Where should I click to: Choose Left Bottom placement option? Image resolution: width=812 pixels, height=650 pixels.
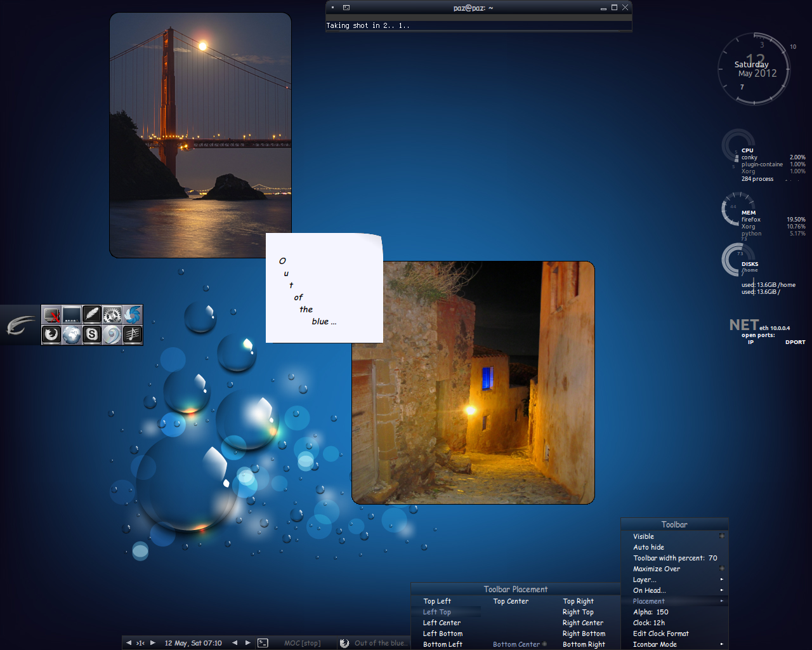pyautogui.click(x=446, y=633)
